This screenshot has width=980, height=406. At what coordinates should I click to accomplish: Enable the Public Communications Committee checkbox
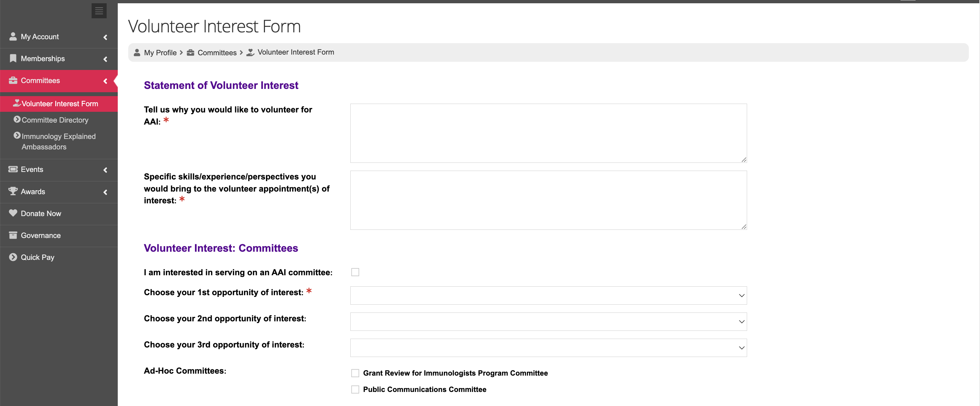[355, 390]
